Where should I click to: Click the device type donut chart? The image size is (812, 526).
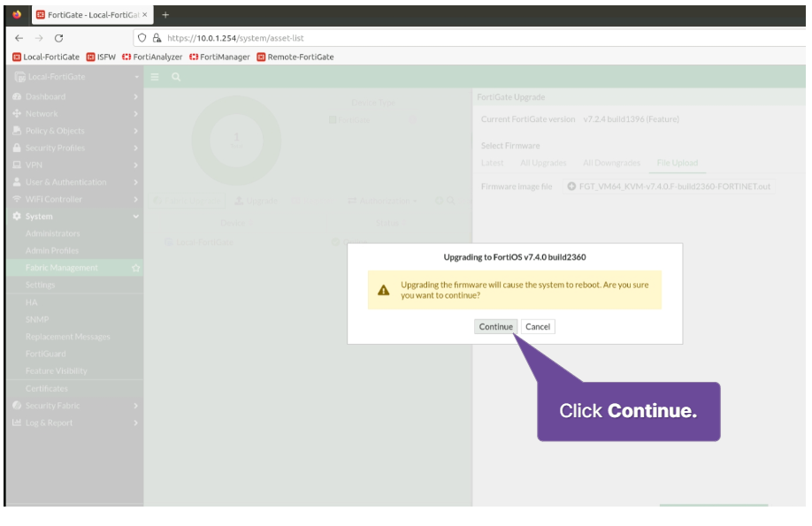click(x=236, y=141)
